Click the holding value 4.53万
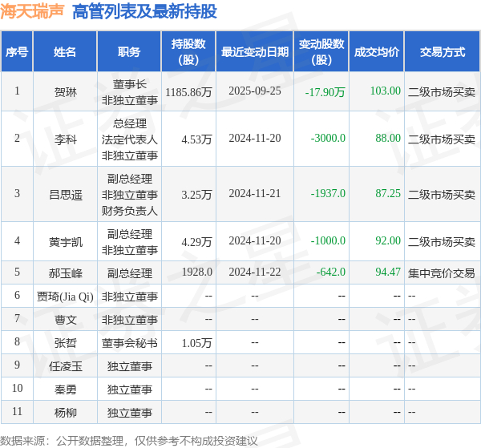The image size is (481, 448). 196,139
